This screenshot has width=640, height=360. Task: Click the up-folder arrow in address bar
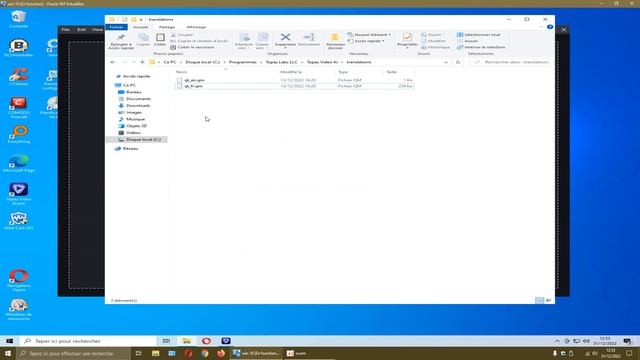coord(142,62)
